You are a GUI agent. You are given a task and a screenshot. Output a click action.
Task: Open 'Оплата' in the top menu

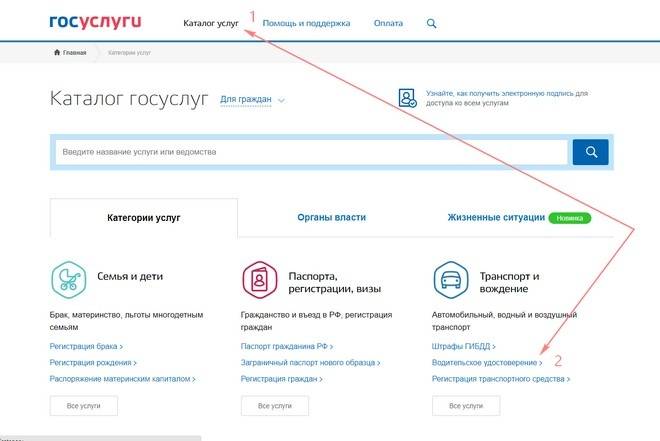click(x=387, y=23)
